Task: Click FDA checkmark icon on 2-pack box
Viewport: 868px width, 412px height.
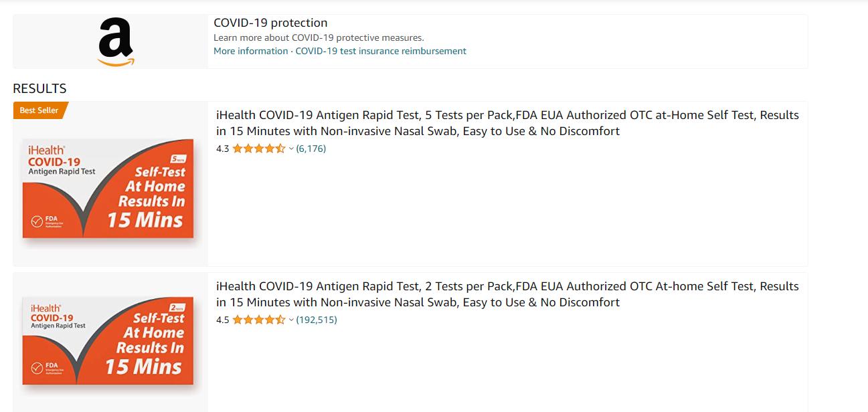Action: click(37, 368)
